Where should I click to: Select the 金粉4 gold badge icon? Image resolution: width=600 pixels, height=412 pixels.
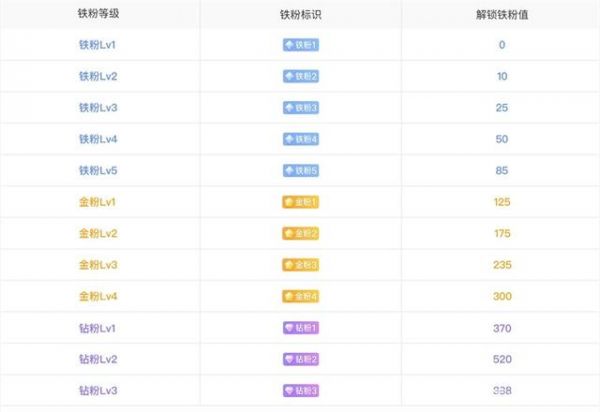tap(300, 296)
